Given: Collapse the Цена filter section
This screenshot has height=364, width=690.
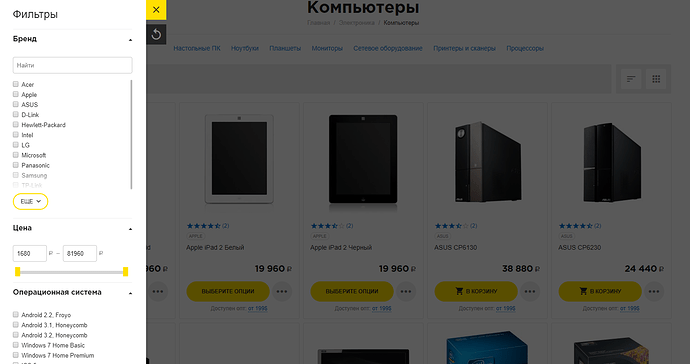Looking at the screenshot, I should (x=130, y=229).
